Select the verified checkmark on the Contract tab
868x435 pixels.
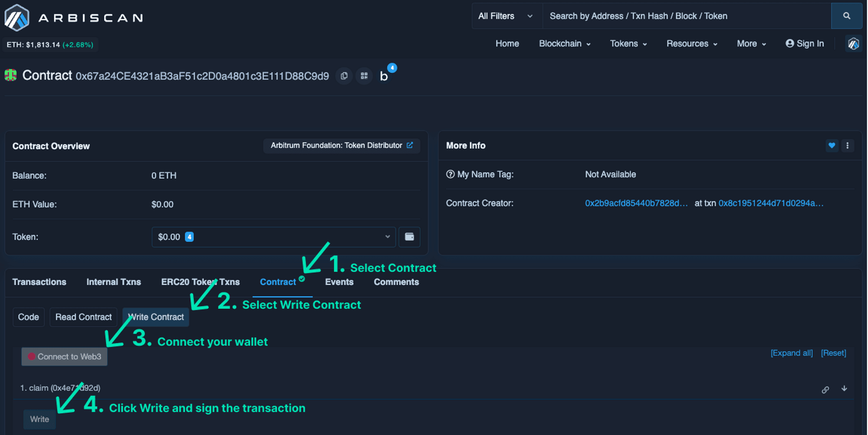(302, 280)
